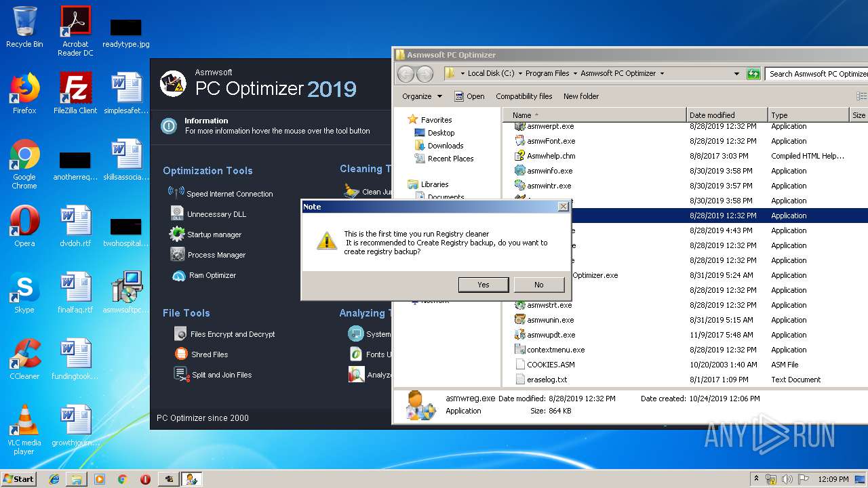Refresh the Explorer folder view
The width and height of the screenshot is (868, 488).
tap(753, 73)
